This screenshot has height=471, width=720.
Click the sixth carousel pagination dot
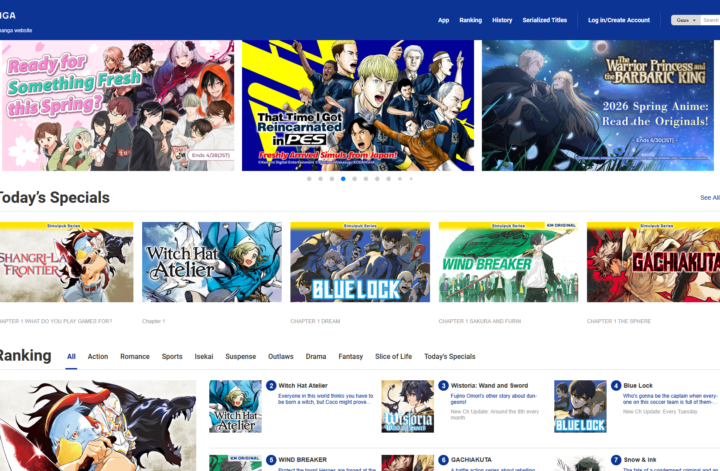[x=366, y=179]
